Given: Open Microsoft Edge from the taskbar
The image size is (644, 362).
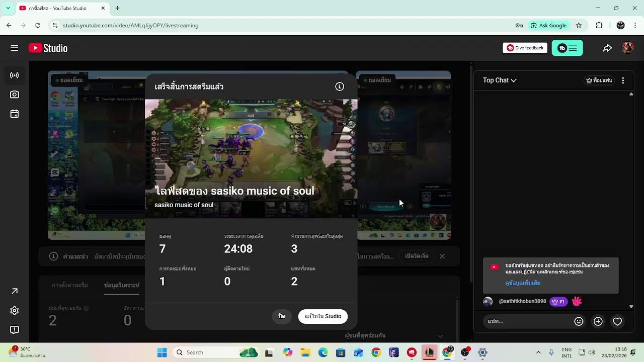Looking at the screenshot, I should point(323,352).
